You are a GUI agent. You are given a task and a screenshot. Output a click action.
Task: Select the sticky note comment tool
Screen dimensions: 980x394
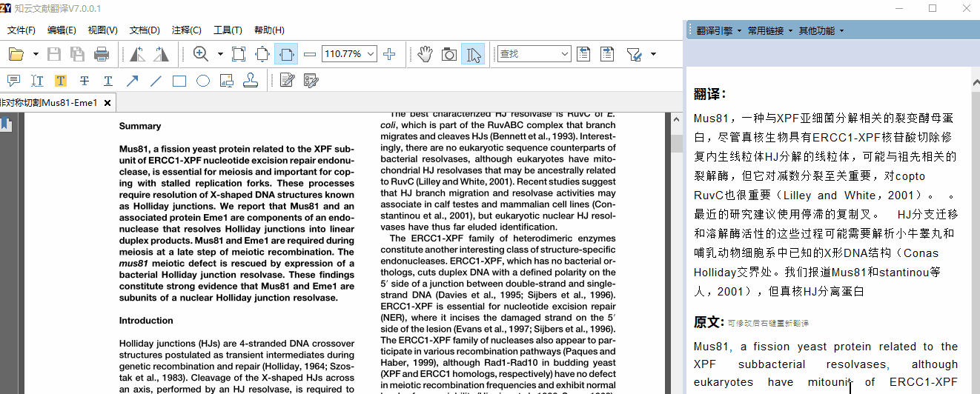(x=13, y=81)
